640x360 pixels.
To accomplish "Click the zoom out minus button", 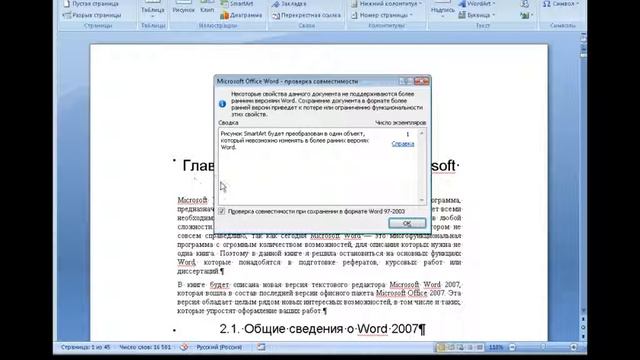I will pos(512,347).
